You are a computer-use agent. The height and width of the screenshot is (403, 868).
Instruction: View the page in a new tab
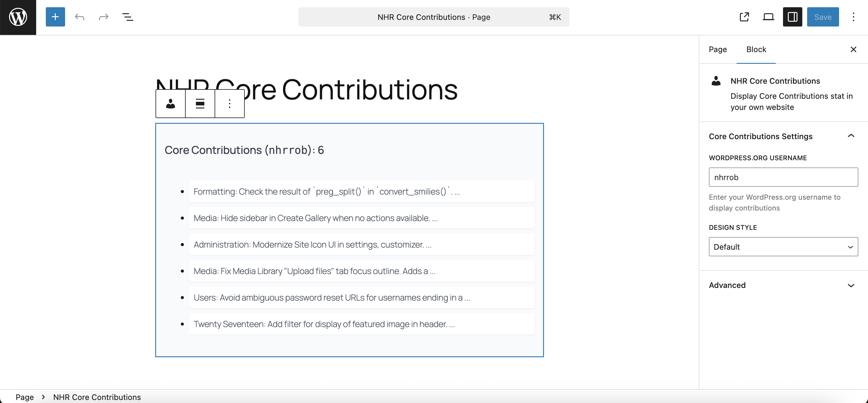pos(744,17)
